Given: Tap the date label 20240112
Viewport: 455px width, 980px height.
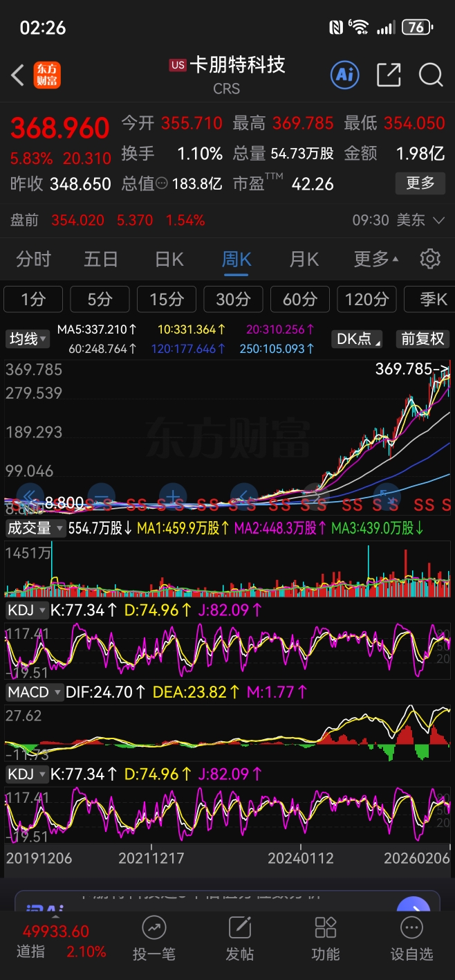Looking at the screenshot, I should (302, 858).
